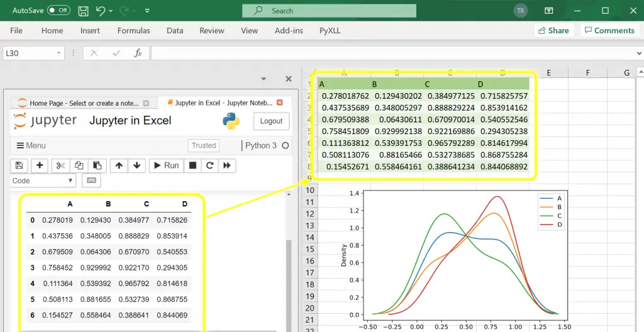Select column E header in spreadsheet
644x332 pixels.
[x=548, y=73]
